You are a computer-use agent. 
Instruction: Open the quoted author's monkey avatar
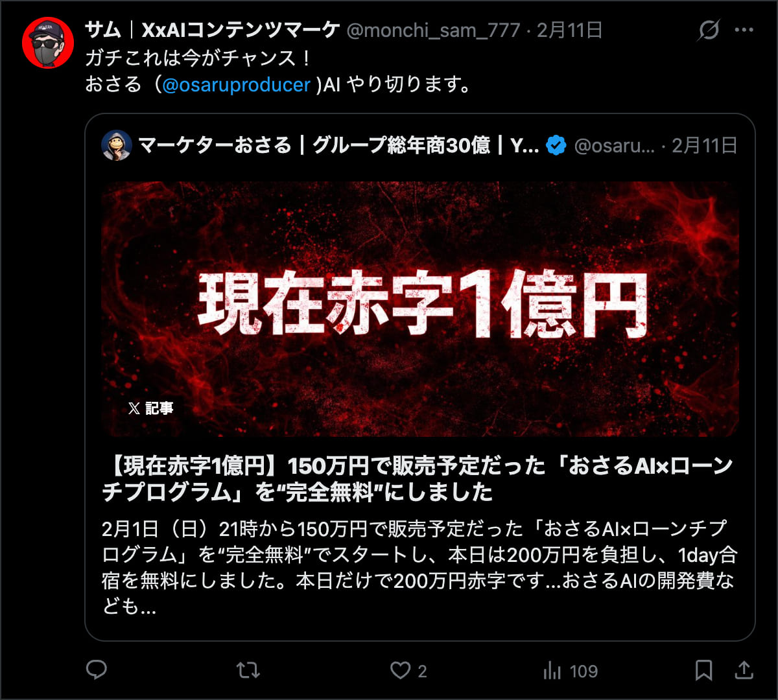pos(117,145)
